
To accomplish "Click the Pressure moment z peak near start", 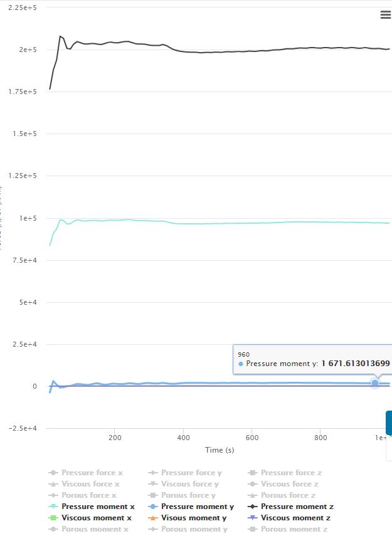I will [x=60, y=36].
